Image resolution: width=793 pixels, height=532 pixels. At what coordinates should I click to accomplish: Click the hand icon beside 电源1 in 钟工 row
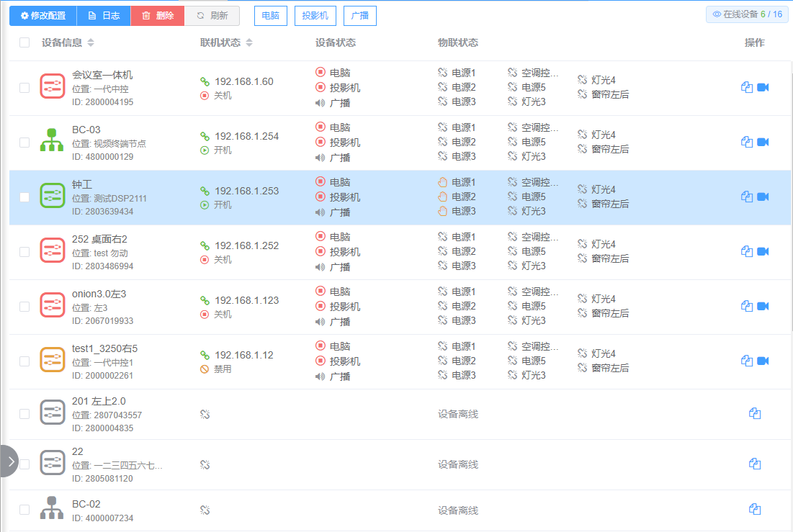tap(443, 183)
